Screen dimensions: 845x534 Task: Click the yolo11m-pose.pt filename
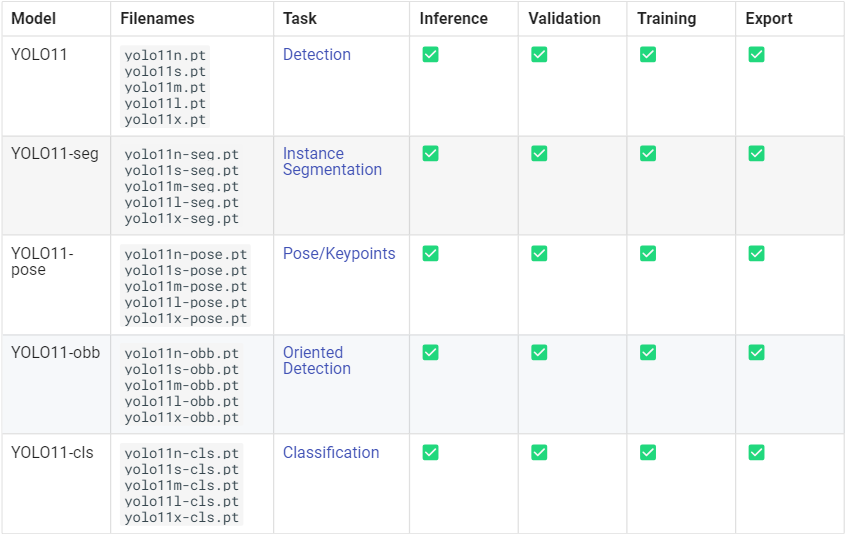click(x=185, y=287)
